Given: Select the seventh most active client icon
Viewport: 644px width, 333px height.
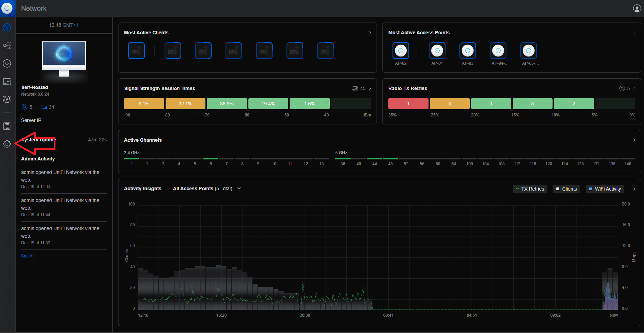Looking at the screenshot, I should tap(325, 51).
